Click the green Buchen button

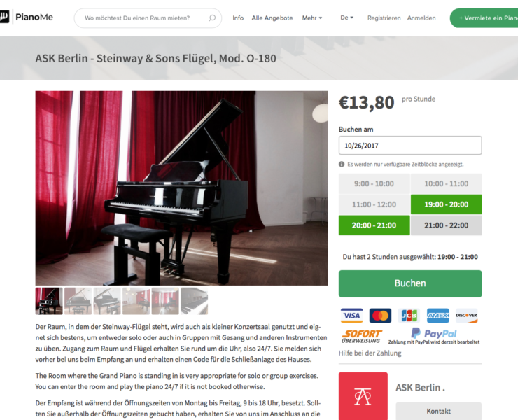pos(410,283)
